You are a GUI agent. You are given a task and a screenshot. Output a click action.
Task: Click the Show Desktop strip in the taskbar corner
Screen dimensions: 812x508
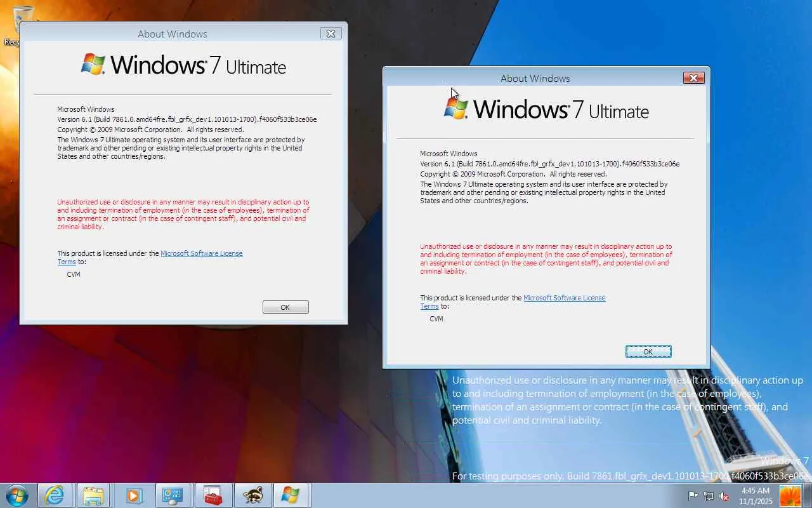click(808, 495)
